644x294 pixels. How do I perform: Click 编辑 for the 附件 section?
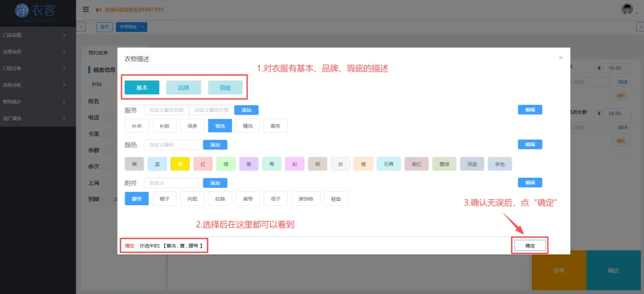[x=530, y=182]
